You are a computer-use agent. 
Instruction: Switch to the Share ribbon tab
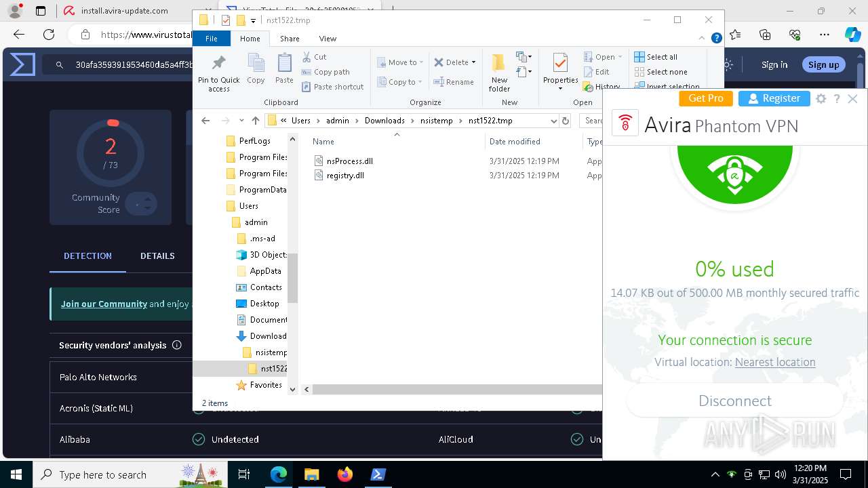pos(290,39)
